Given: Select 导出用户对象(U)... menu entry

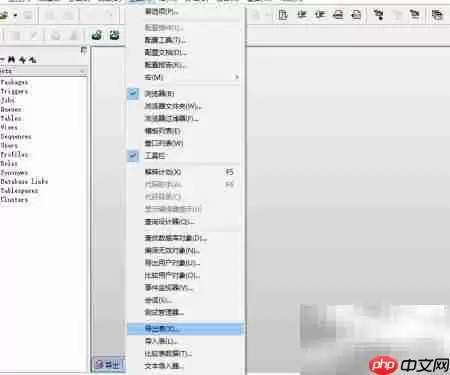Looking at the screenshot, I should tap(184, 263).
